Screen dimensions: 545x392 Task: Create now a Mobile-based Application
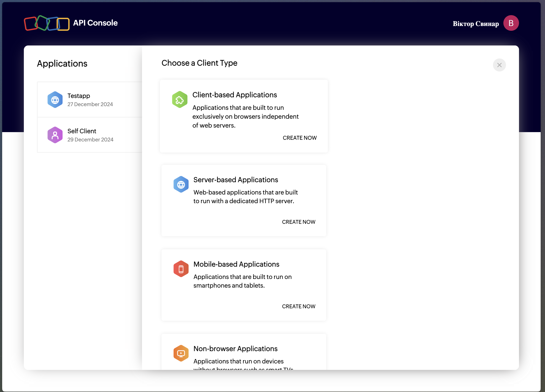tap(299, 306)
